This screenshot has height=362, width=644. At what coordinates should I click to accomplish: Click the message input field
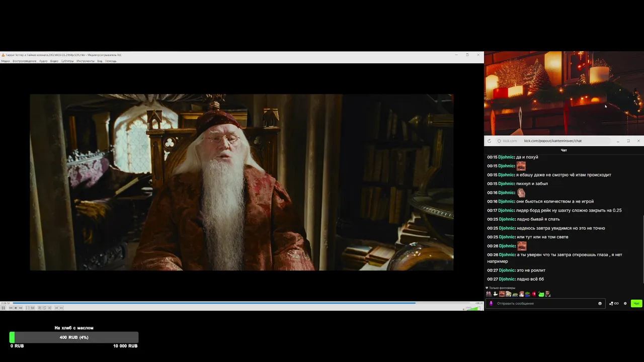(544, 303)
